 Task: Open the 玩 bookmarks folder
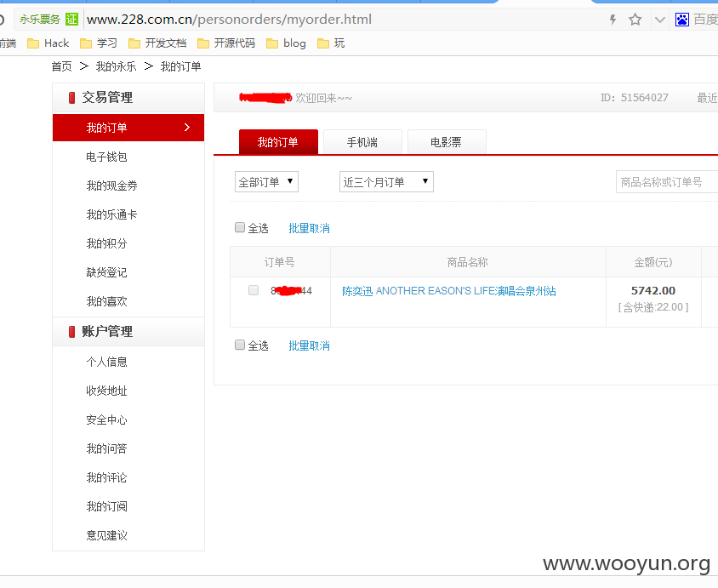(x=331, y=43)
